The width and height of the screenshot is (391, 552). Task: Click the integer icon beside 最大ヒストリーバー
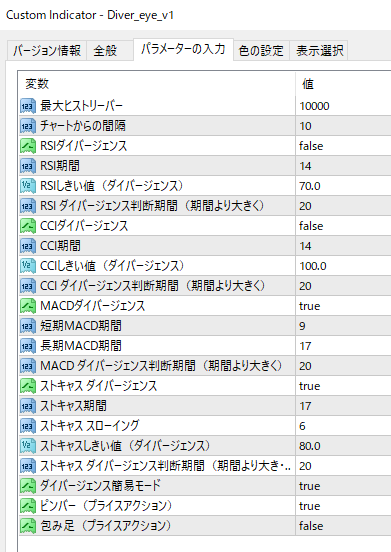pyautogui.click(x=28, y=106)
